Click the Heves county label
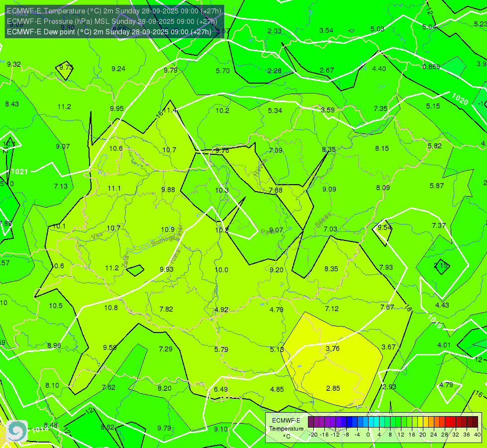Screen dimensions: 487x448 point(260,168)
